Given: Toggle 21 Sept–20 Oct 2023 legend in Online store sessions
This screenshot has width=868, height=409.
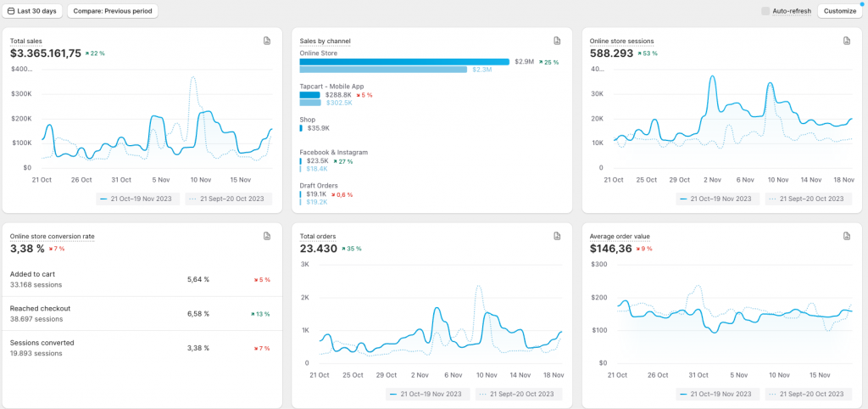Looking at the screenshot, I should [x=809, y=199].
